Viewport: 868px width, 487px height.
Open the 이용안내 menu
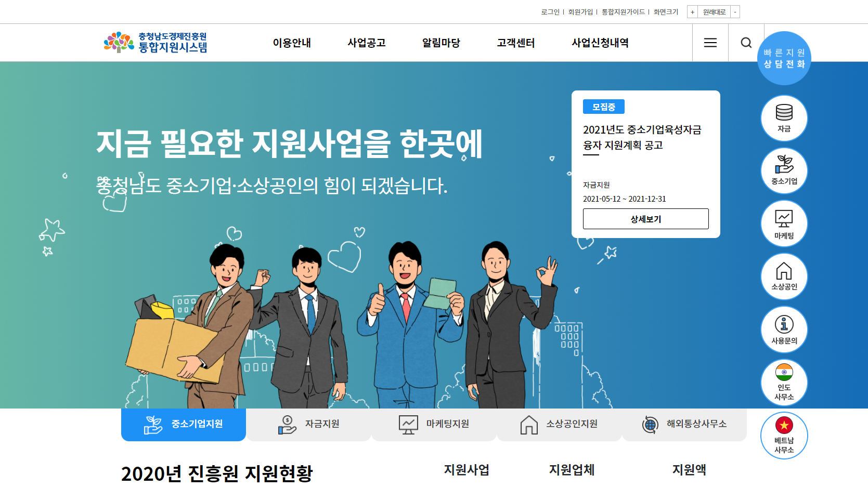[292, 43]
